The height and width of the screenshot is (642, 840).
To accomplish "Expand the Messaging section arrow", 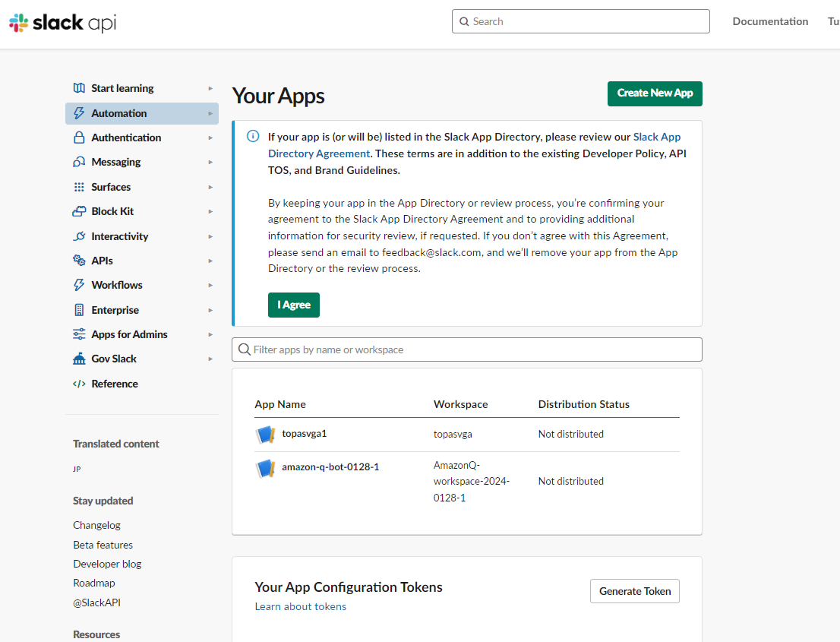I will point(210,163).
